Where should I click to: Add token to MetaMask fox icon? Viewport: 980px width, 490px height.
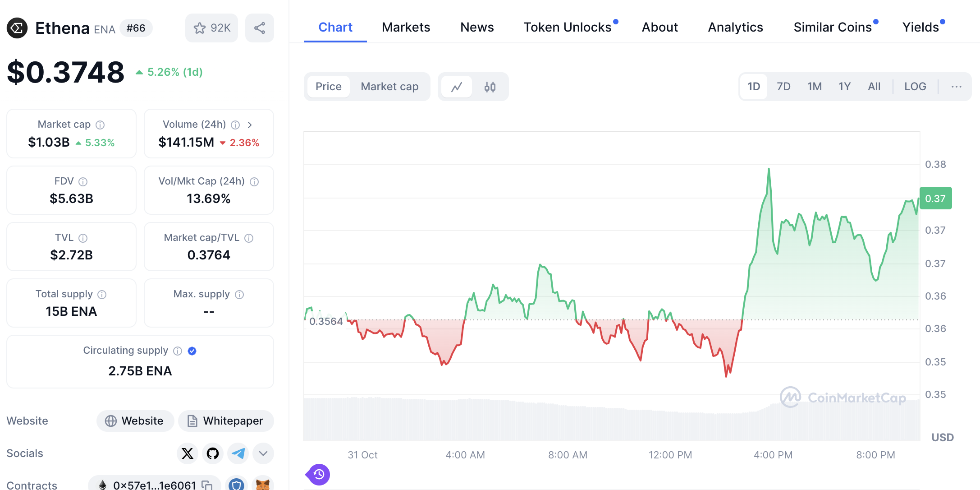point(262,484)
